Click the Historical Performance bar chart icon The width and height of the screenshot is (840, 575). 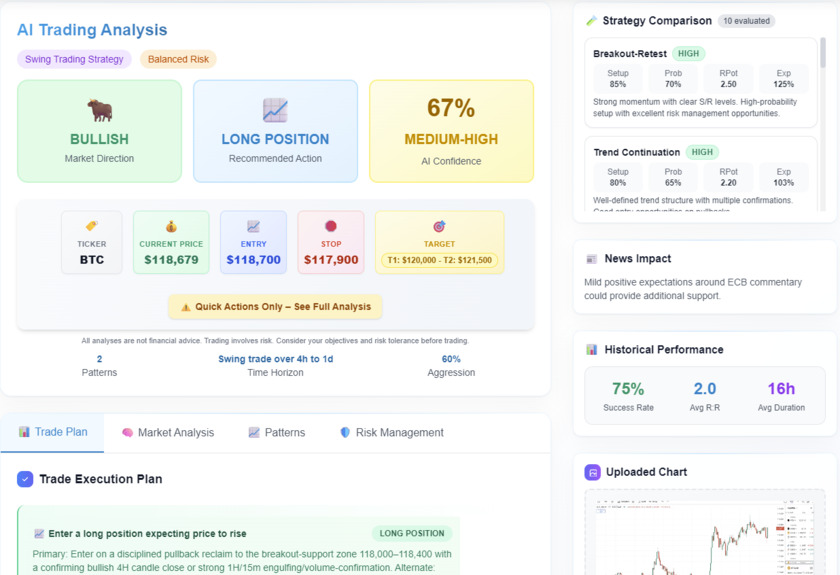coord(592,350)
